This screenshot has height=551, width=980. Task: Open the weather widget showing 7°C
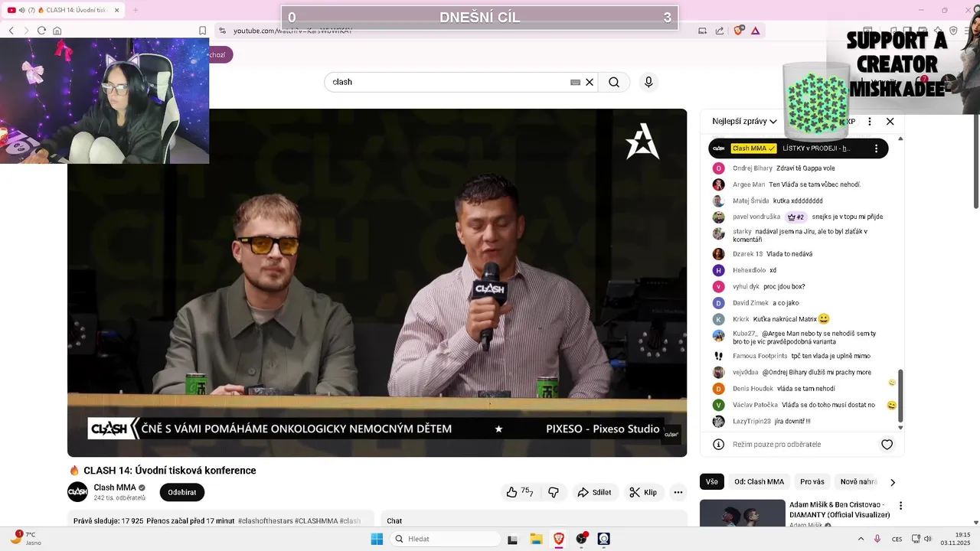[x=25, y=539]
